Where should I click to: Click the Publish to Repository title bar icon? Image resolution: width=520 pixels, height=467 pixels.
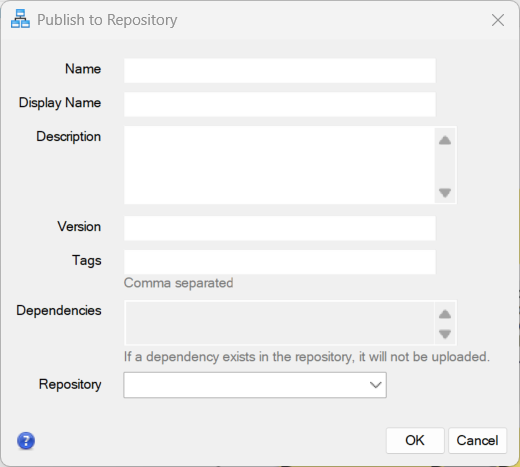20,19
